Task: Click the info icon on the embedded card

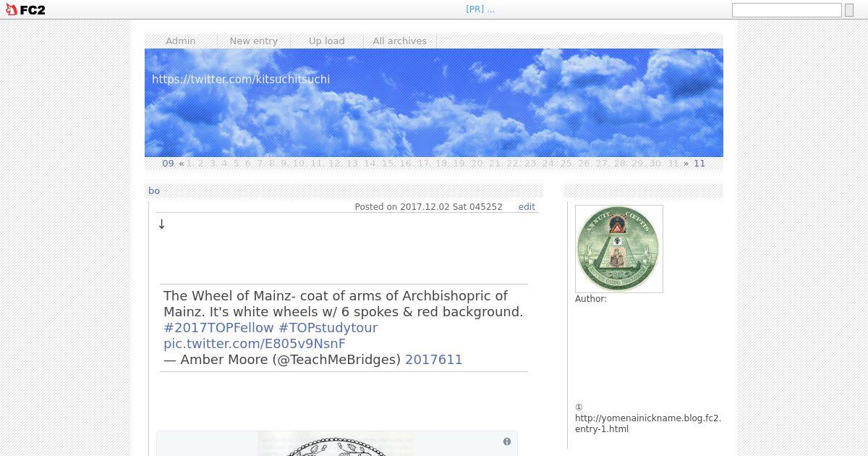Action: point(507,442)
